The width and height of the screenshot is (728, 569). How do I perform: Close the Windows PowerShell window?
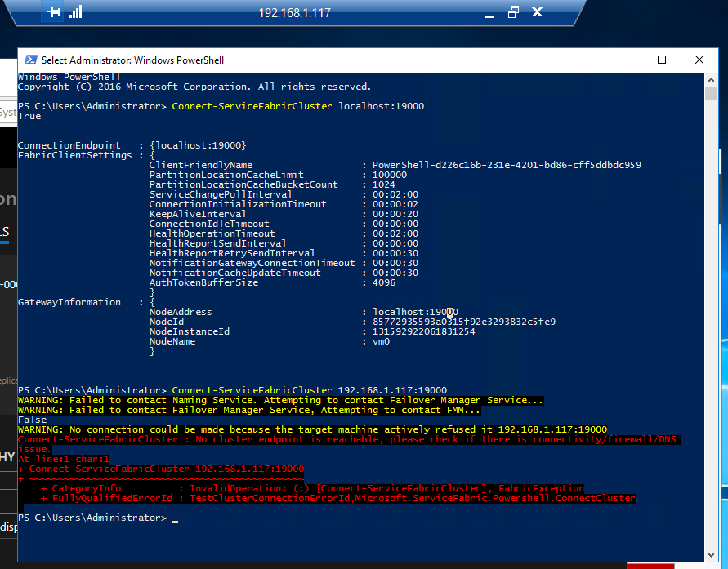click(x=699, y=60)
